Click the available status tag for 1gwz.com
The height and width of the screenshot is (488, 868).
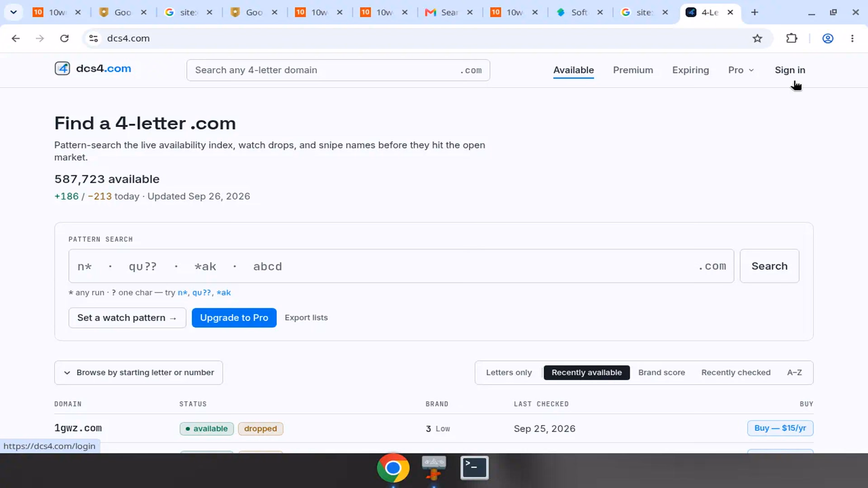click(x=207, y=429)
